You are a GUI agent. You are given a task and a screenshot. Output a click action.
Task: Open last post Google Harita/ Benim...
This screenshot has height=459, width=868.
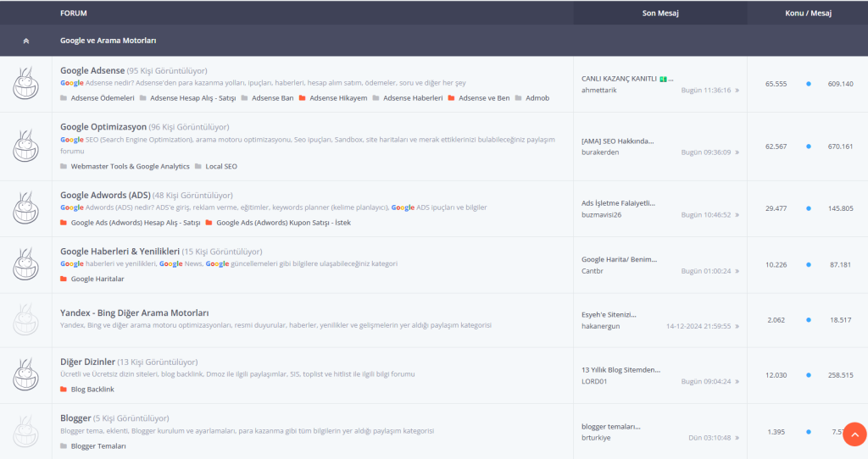tap(619, 259)
